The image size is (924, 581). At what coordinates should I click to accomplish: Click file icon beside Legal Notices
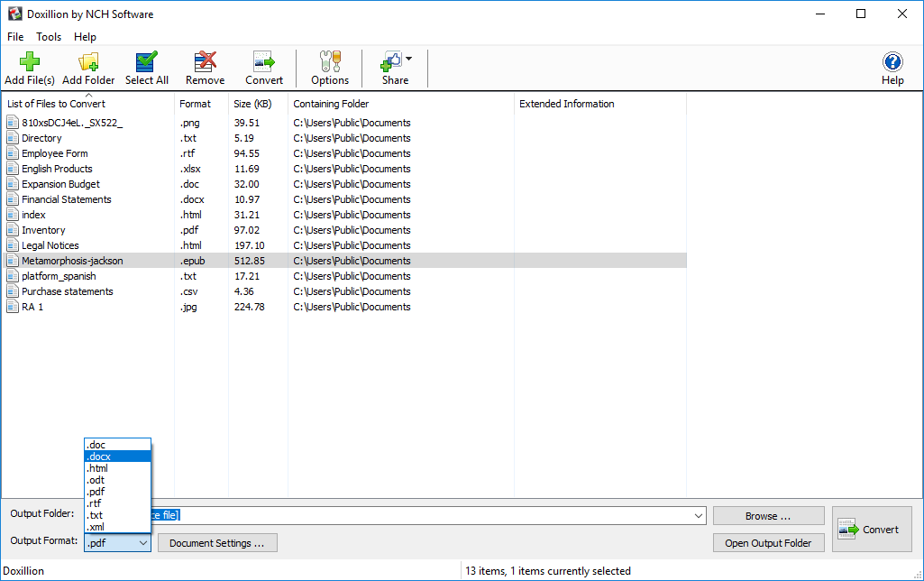pyautogui.click(x=13, y=244)
